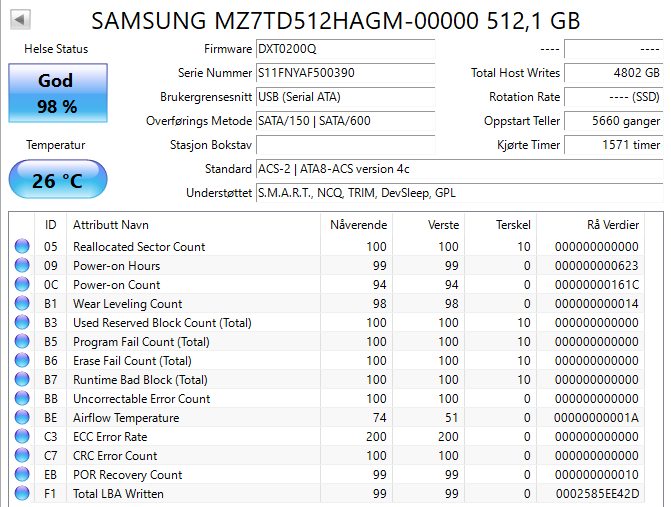Select the status orb for POR Recovery Count
This screenshot has width=671, height=507.
click(22, 474)
